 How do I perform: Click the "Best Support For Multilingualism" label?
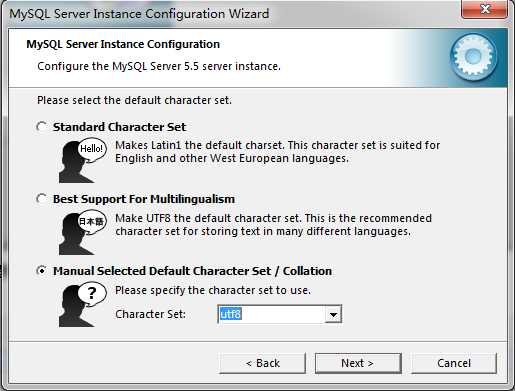[144, 199]
